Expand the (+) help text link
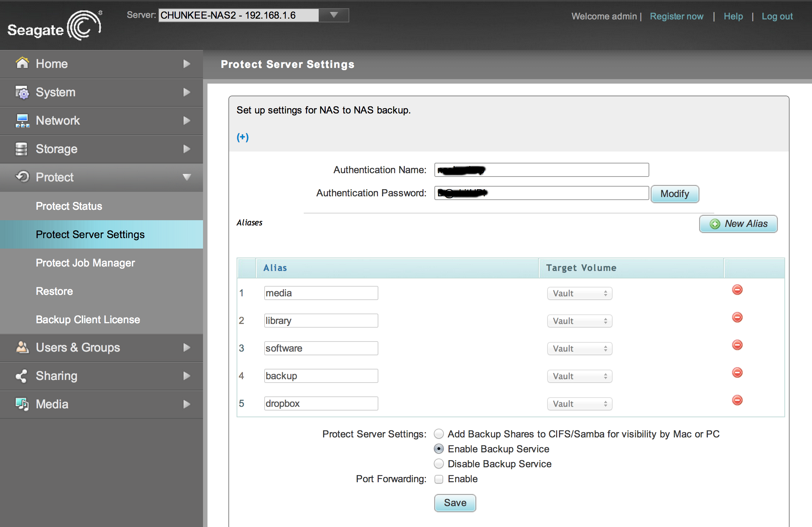The height and width of the screenshot is (527, 812). tap(243, 137)
